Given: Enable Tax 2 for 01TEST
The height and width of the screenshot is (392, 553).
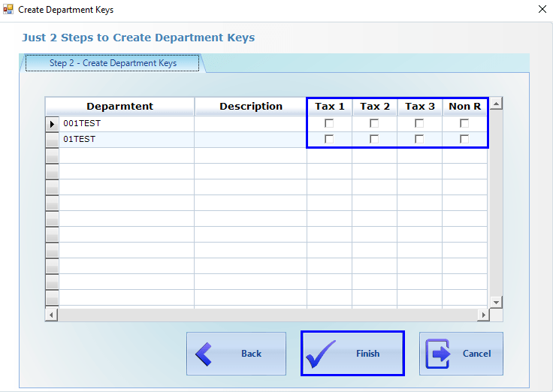Looking at the screenshot, I should tap(374, 139).
